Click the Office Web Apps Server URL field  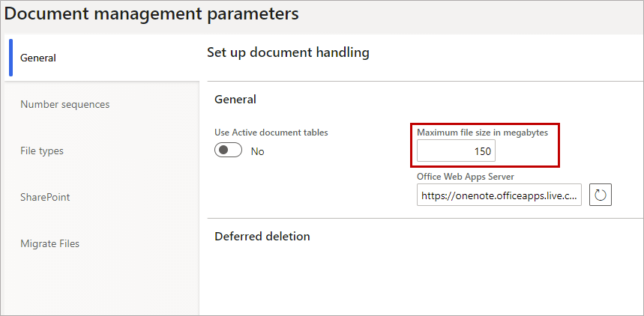(499, 195)
